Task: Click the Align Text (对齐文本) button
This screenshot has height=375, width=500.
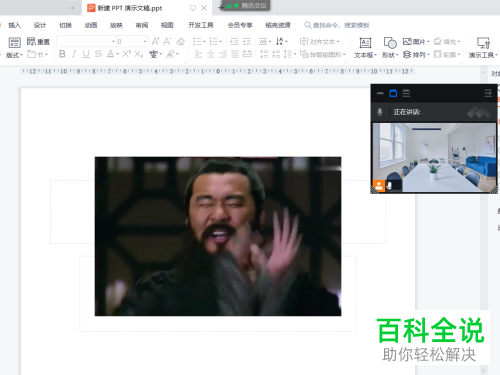Action: 319,42
